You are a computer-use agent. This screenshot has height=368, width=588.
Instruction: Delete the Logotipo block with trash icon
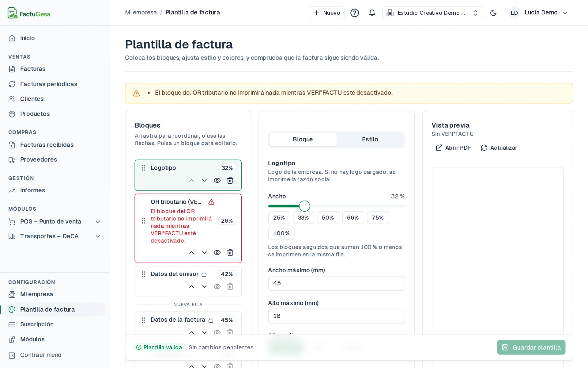tap(230, 180)
